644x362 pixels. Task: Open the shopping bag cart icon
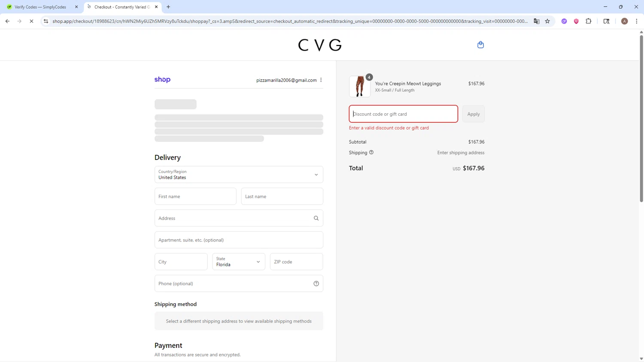480,45
